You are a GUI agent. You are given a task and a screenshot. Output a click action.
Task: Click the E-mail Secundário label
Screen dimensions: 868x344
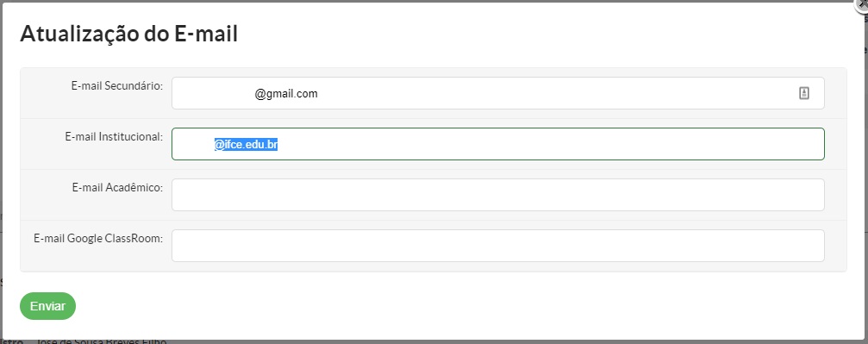117,86
